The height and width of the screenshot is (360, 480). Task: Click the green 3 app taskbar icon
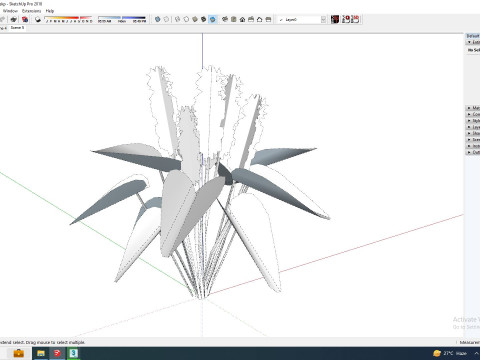pos(74,353)
